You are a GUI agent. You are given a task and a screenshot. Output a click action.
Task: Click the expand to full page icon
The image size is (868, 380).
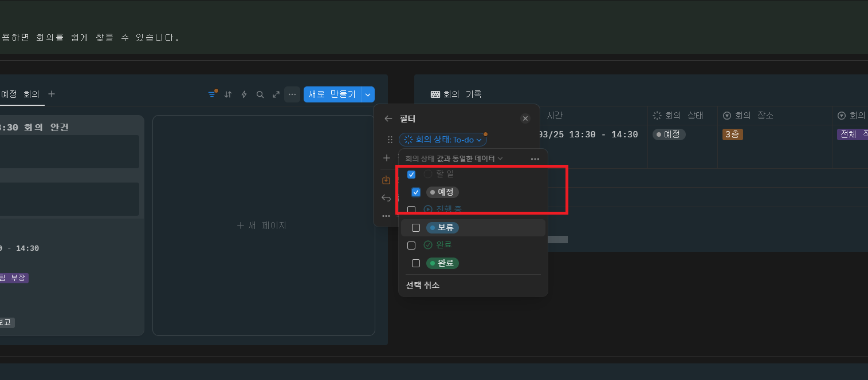[276, 94]
